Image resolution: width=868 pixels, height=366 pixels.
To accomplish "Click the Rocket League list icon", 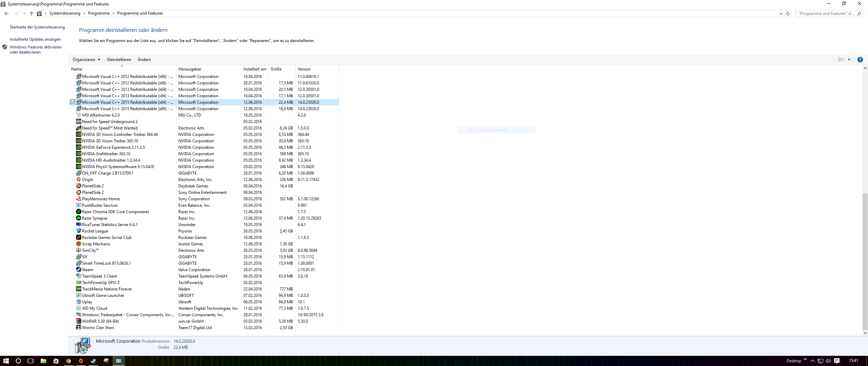I will pos(79,231).
